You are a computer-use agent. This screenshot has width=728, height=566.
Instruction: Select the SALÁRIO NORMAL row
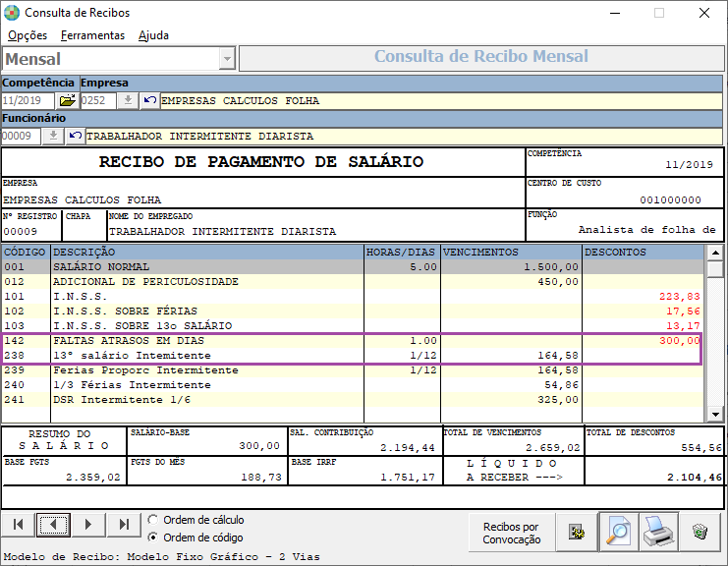pyautogui.click(x=353, y=267)
